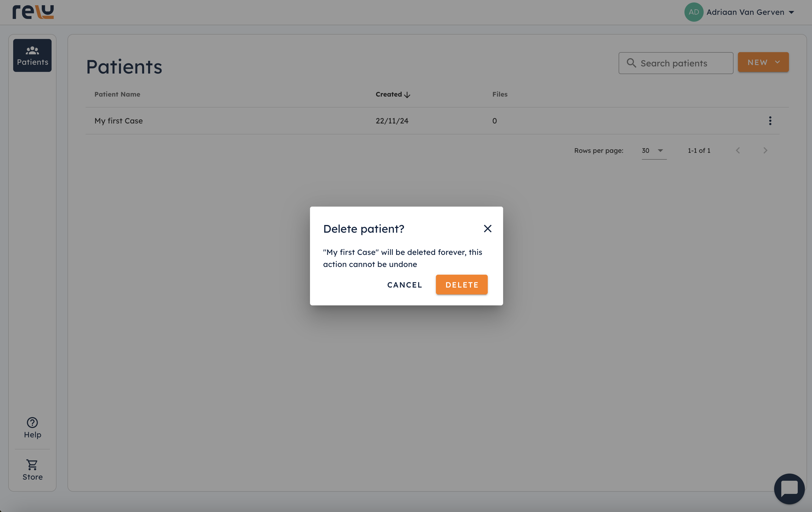812x512 pixels.
Task: Click the AD user avatar
Action: coord(693,12)
